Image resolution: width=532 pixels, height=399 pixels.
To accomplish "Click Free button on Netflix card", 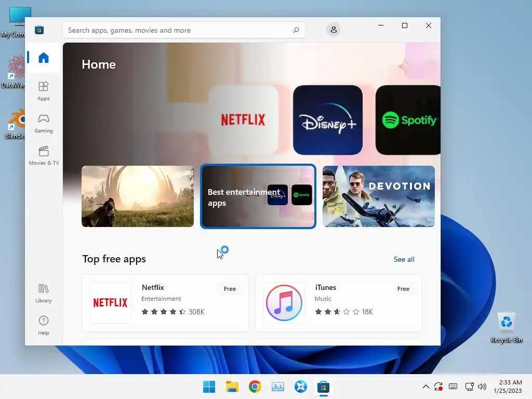I will pyautogui.click(x=230, y=289).
